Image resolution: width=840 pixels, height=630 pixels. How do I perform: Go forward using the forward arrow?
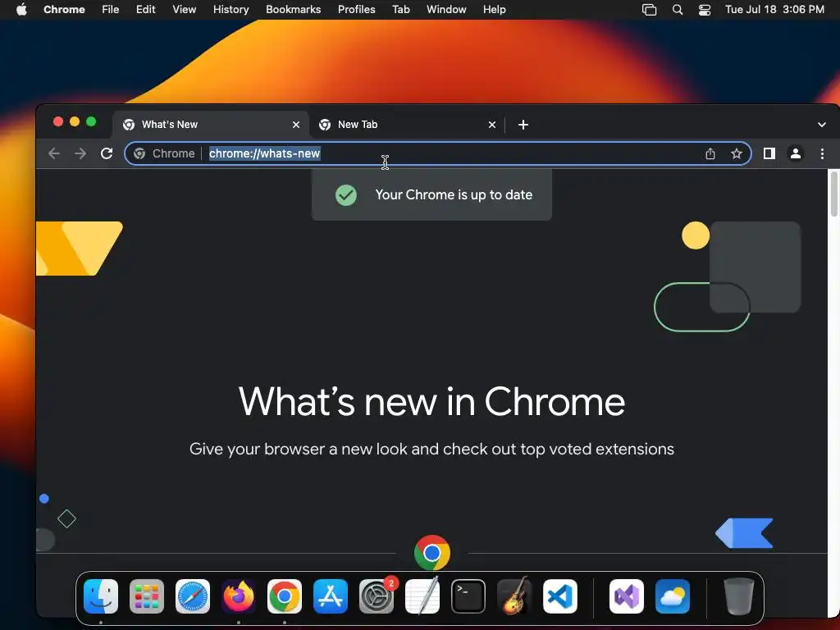click(x=80, y=153)
